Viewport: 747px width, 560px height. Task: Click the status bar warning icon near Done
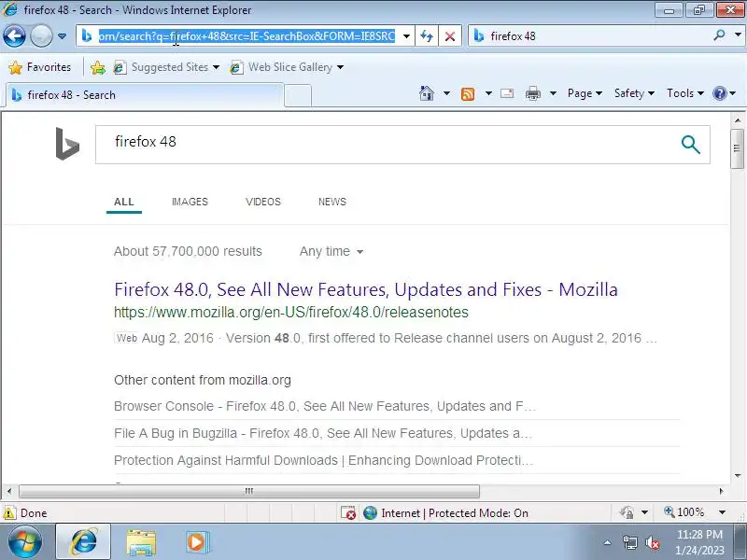[9, 512]
